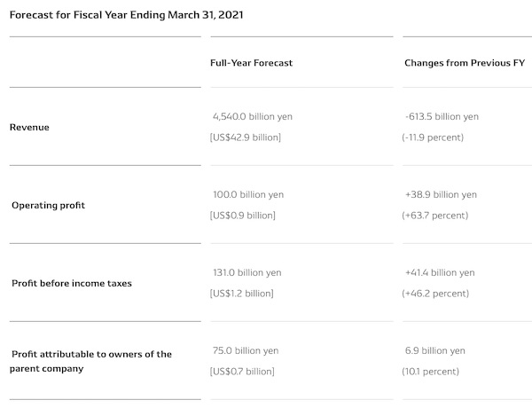The image size is (532, 408).
Task: Click the '+41.4 billion yen' change value
Action: [439, 272]
